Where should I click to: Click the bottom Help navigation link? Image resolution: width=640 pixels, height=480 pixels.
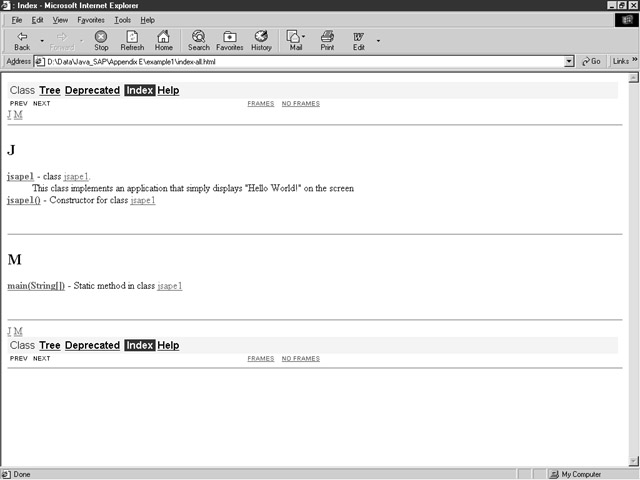click(x=168, y=345)
